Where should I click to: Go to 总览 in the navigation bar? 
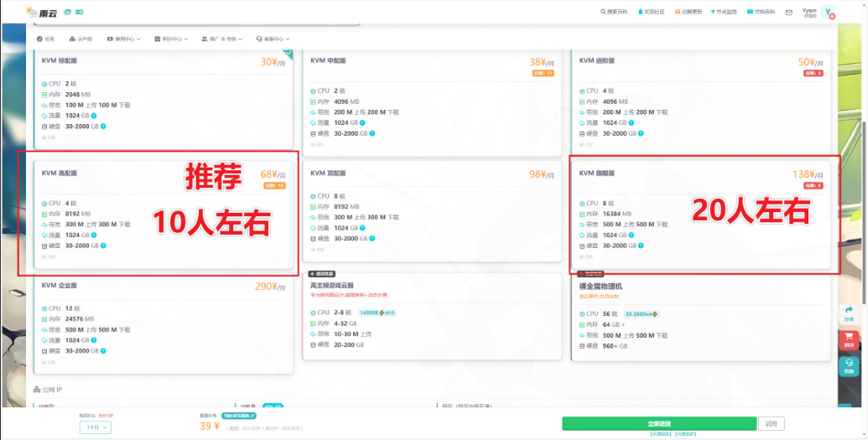coord(46,39)
